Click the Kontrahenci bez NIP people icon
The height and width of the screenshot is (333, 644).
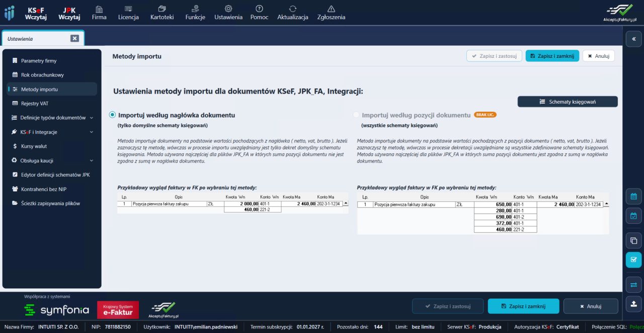pos(15,189)
